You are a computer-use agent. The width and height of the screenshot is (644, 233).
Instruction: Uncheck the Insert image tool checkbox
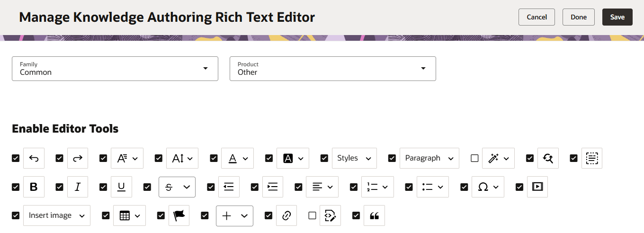[x=16, y=215]
